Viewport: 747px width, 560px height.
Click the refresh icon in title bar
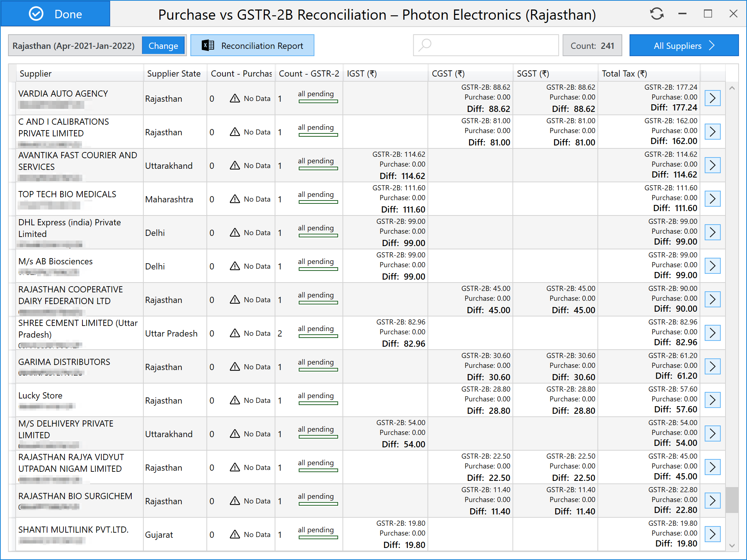657,14
